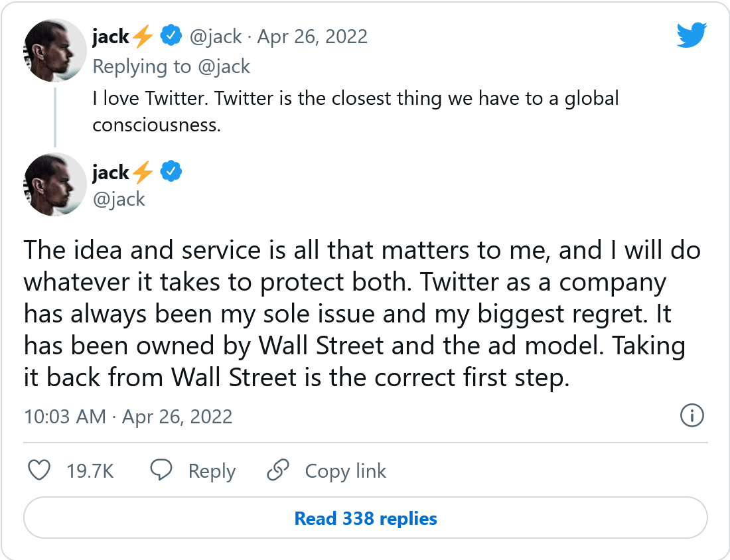Click the Replying to @jack link
The height and width of the screenshot is (560, 730).
click(x=171, y=66)
